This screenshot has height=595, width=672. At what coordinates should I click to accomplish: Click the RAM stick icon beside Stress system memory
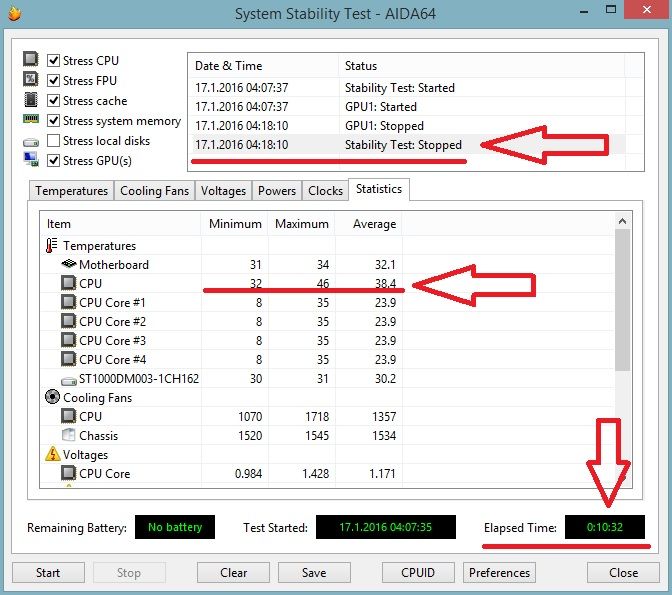[31, 119]
